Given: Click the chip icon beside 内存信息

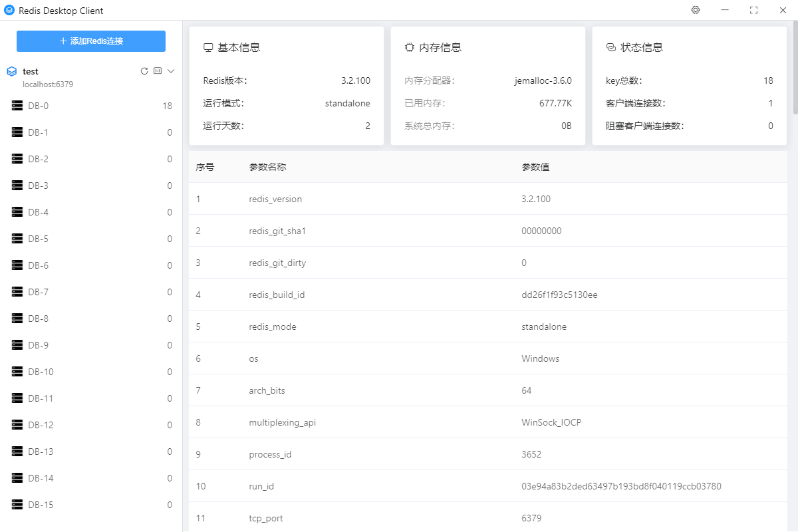Looking at the screenshot, I should [x=410, y=48].
